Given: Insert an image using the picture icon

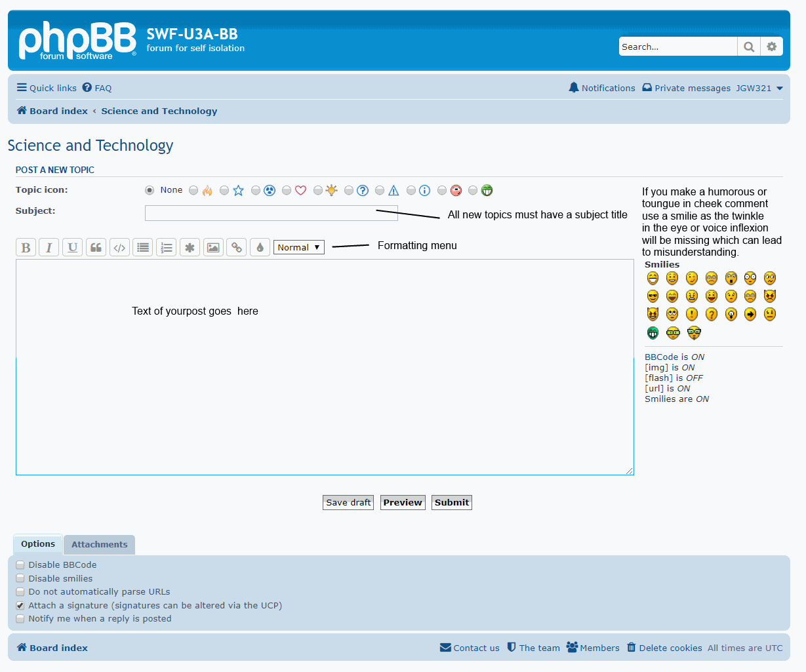Looking at the screenshot, I should tap(213, 247).
